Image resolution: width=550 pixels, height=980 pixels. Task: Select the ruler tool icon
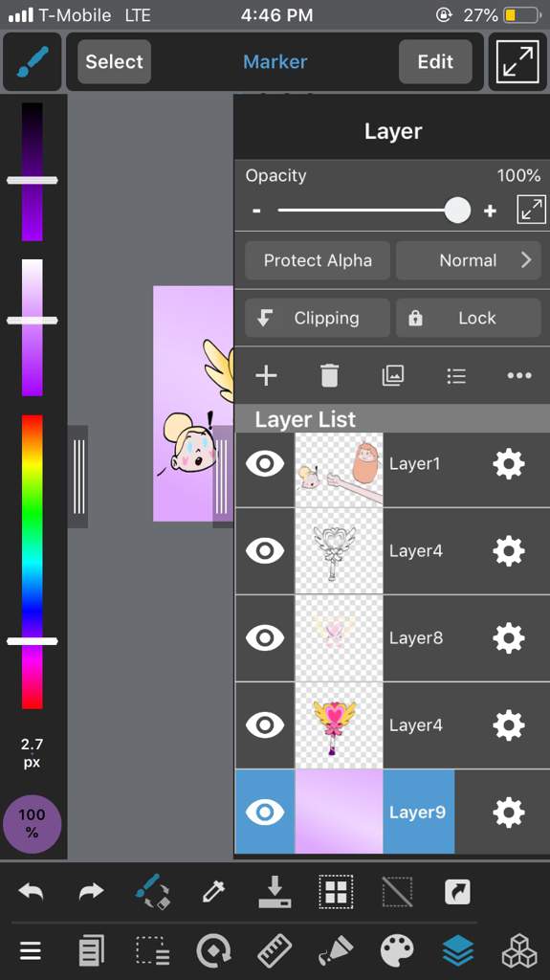coord(275,952)
